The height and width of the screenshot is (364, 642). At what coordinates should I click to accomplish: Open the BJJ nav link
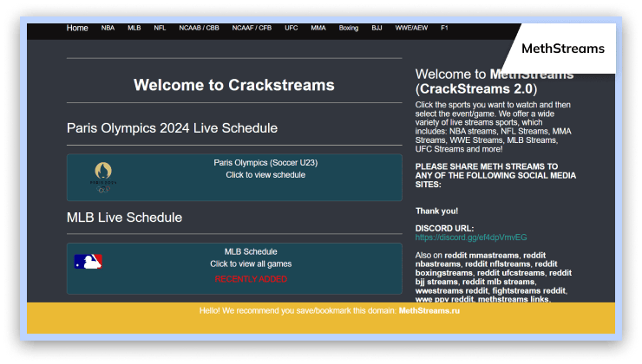coord(377,28)
